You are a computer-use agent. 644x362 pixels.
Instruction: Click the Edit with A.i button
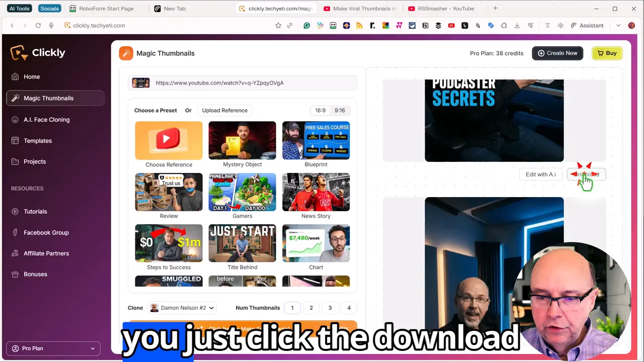tap(540, 174)
